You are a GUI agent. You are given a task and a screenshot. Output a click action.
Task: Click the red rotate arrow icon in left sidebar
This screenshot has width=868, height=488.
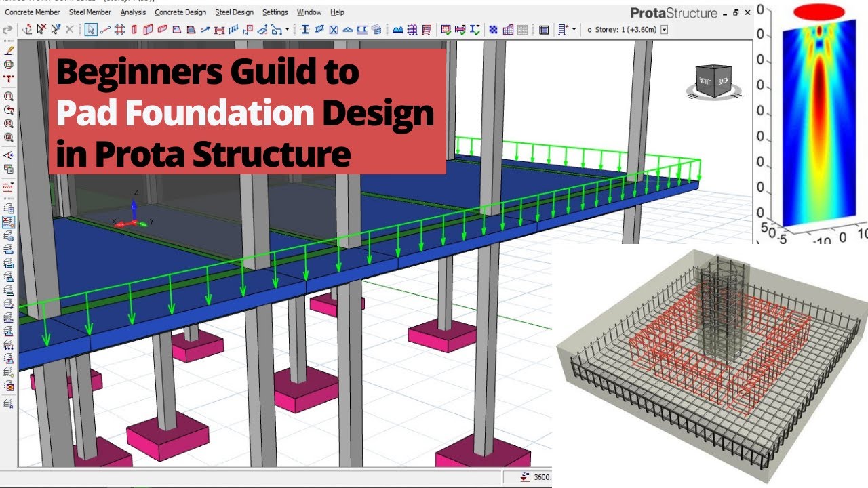point(9,110)
